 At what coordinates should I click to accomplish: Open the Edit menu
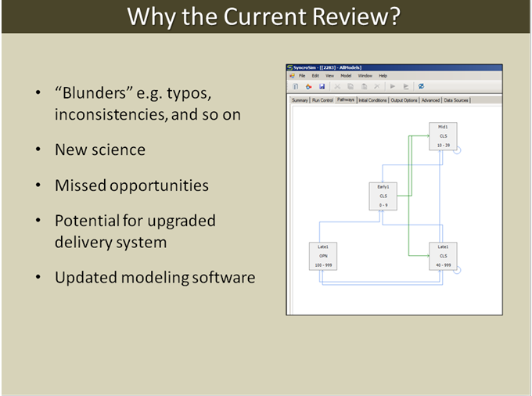coord(315,76)
